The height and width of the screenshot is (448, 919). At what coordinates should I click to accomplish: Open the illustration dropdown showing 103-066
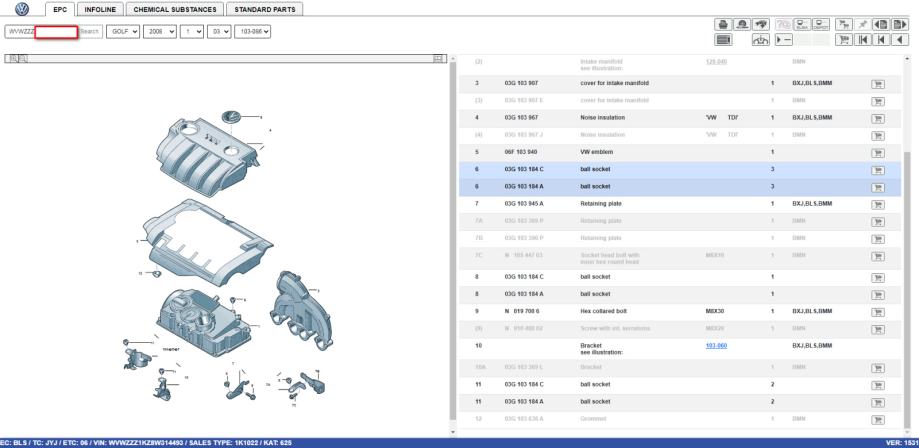tap(253, 32)
